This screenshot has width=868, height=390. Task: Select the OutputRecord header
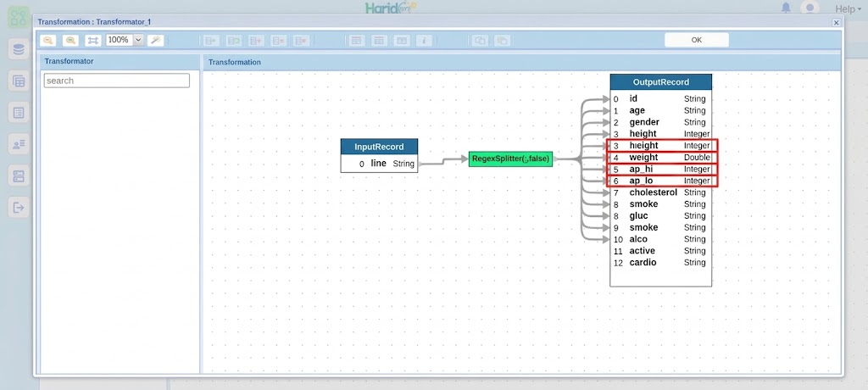point(661,82)
